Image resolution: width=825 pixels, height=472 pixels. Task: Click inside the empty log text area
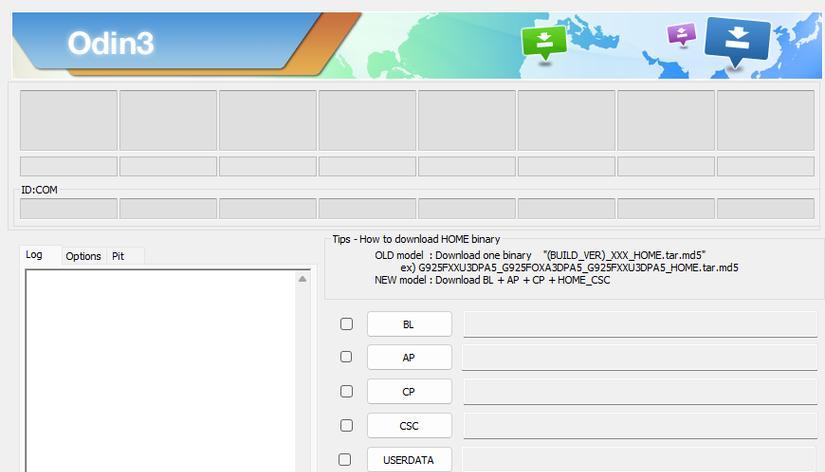[160, 371]
